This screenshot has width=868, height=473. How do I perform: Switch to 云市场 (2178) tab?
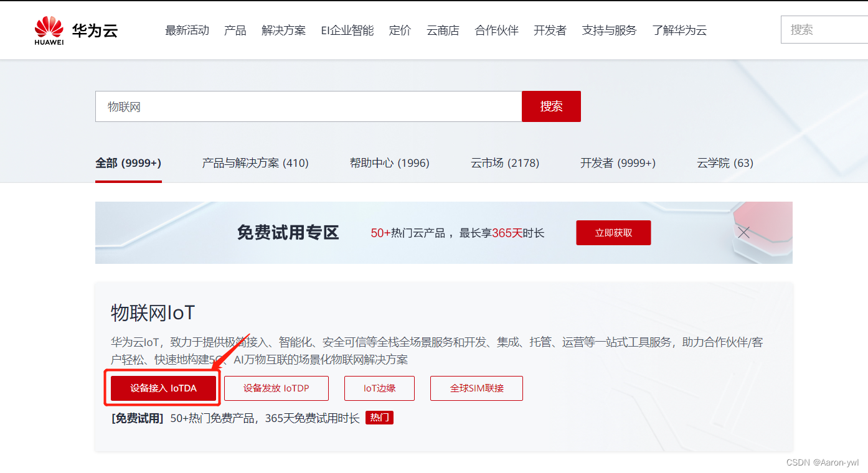[x=505, y=163]
